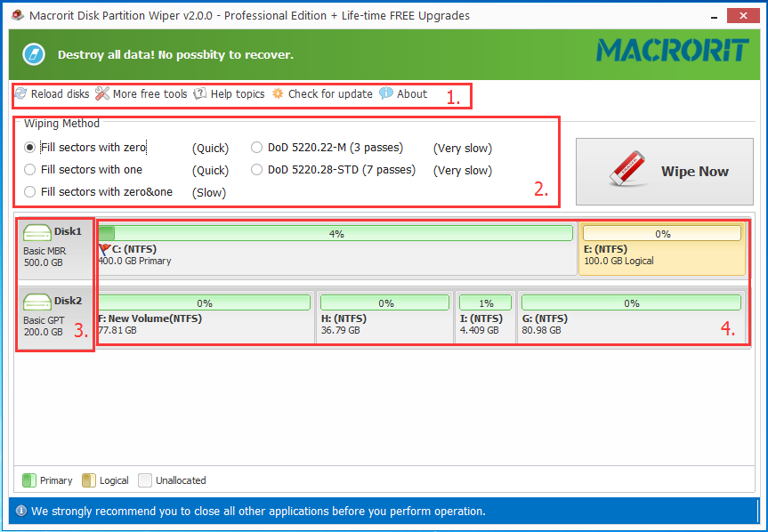Click the Primary legend color swatch
Viewport: 768px width, 532px height.
tap(28, 480)
